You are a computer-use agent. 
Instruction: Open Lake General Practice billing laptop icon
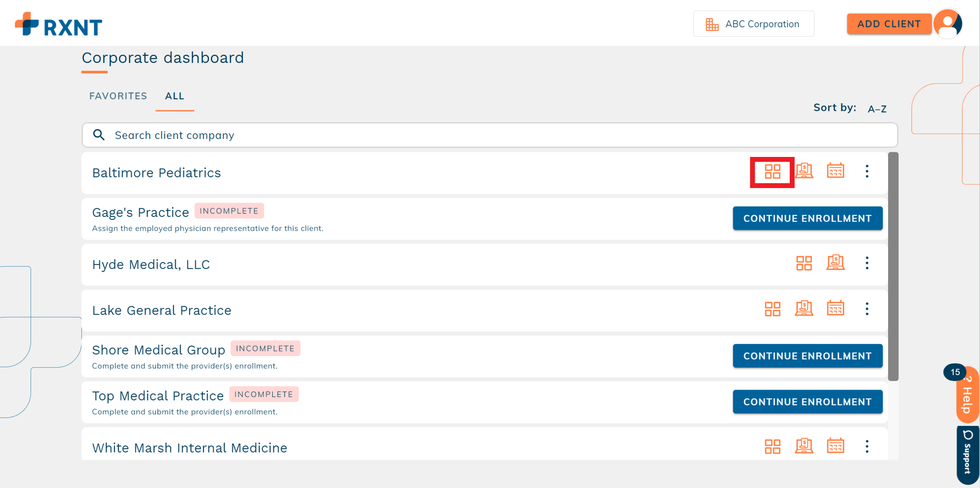point(804,308)
